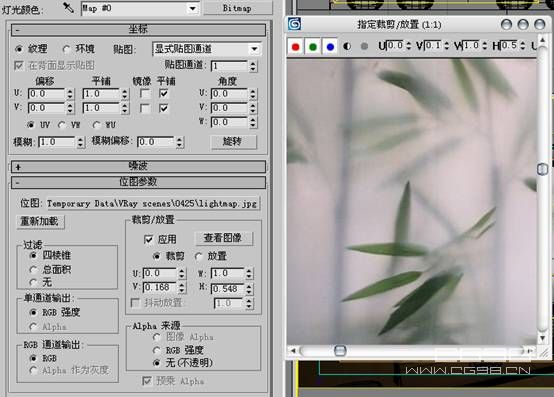This screenshot has width=554, height=397.
Task: Uncheck the V 平铺 checkbox
Action: point(164,108)
